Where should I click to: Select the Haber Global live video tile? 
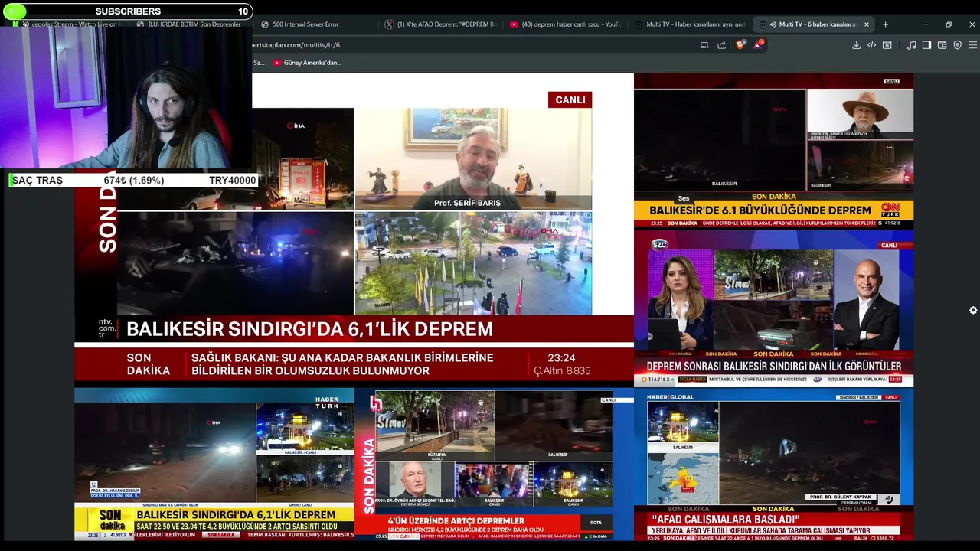point(773,465)
